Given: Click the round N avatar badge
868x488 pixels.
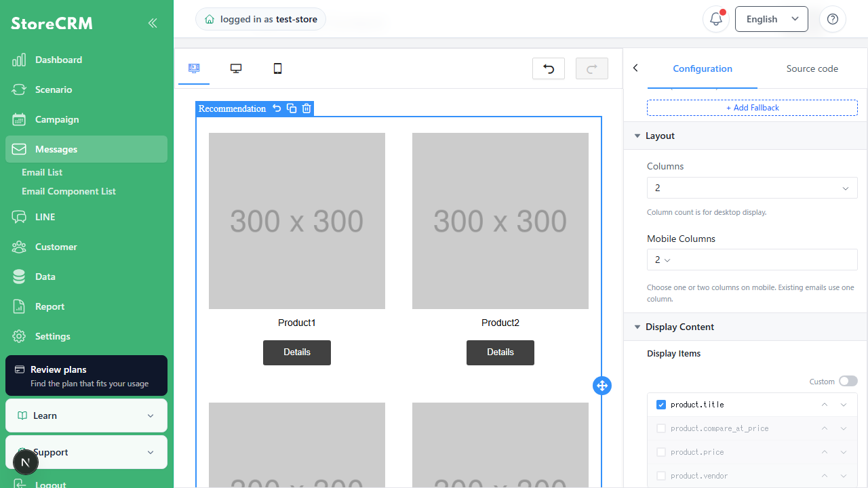Looking at the screenshot, I should point(26,463).
